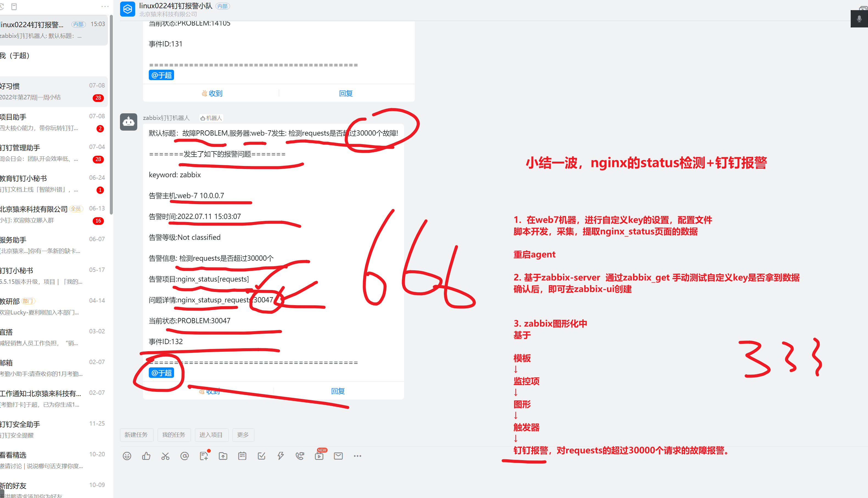Select the scissors screenshot tool
This screenshot has width=868, height=498.
[165, 456]
